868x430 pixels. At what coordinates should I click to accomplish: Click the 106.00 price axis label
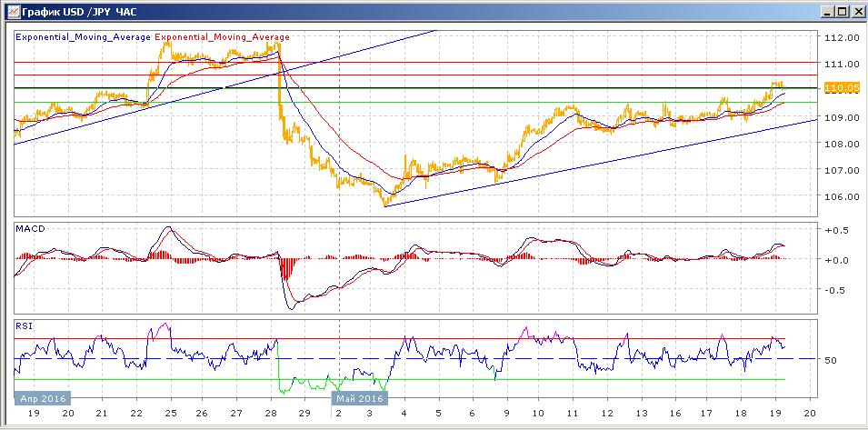pos(842,196)
